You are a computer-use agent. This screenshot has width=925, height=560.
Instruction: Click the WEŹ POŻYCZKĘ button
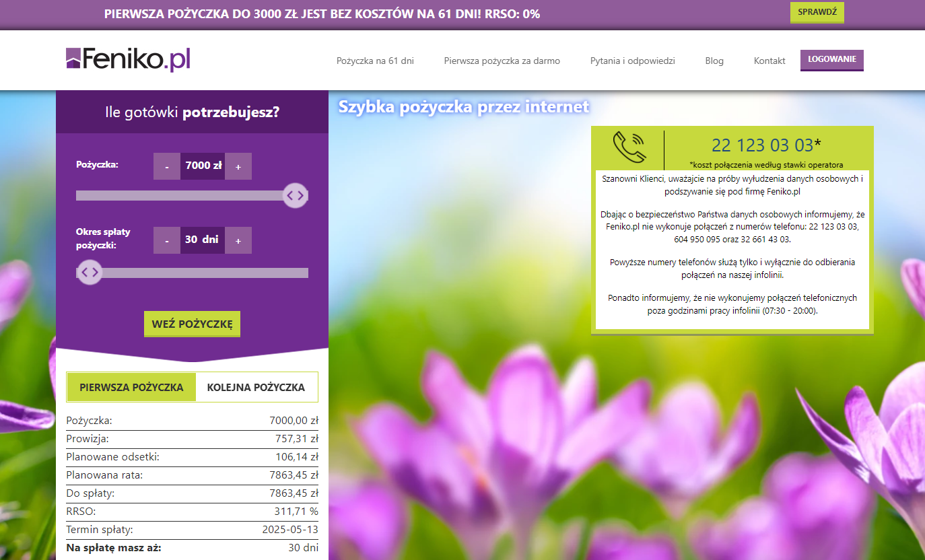tap(192, 324)
